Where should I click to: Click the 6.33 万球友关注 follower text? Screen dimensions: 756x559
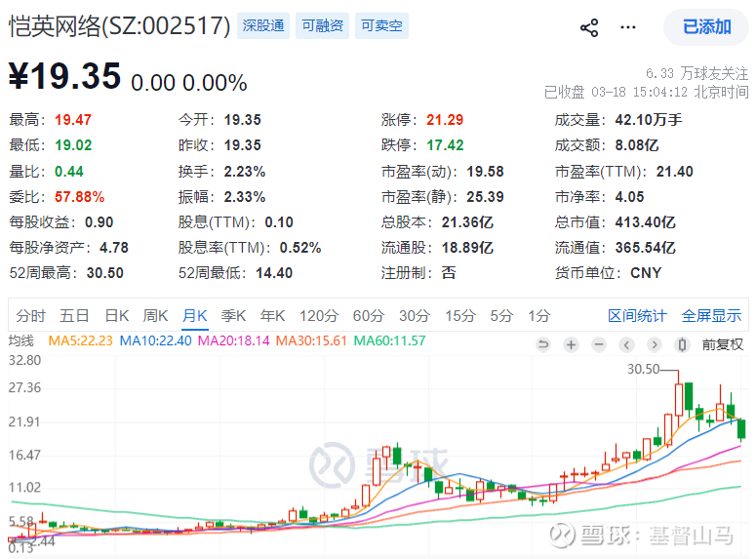tap(696, 74)
